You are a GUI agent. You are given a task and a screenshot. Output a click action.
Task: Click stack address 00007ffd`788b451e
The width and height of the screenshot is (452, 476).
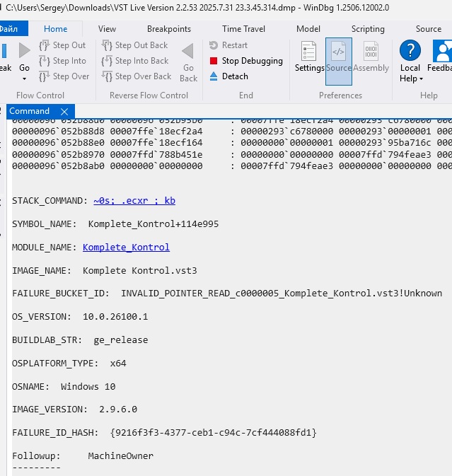point(156,154)
